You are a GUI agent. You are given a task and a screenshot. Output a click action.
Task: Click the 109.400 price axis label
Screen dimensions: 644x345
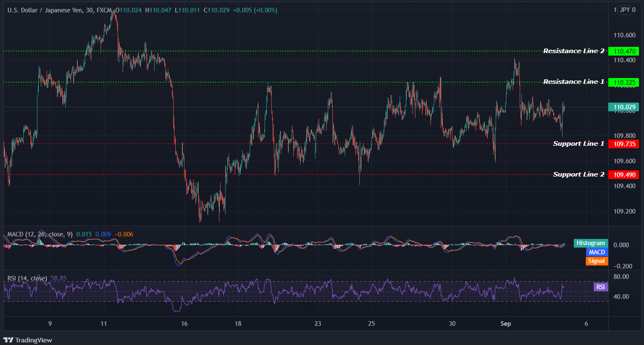[x=625, y=186]
